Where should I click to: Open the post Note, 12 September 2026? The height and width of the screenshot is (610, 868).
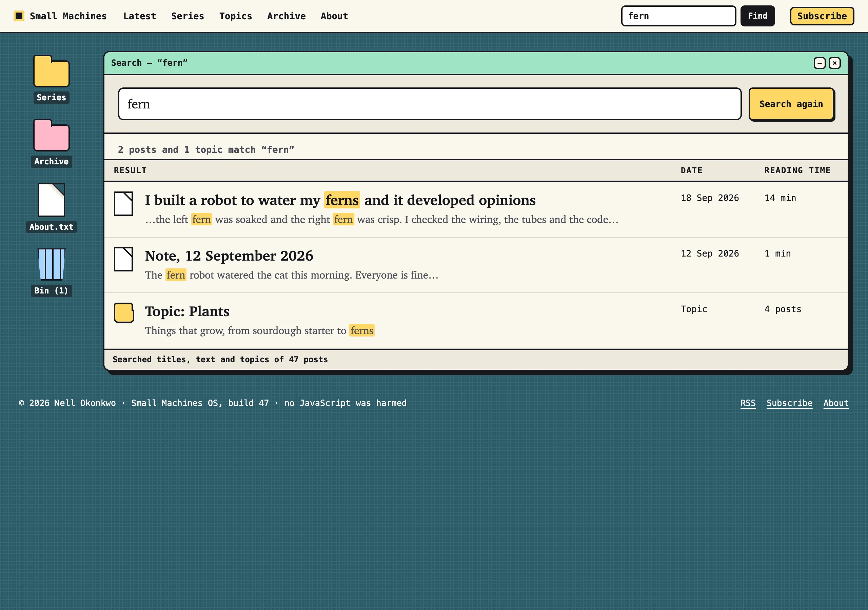click(229, 256)
